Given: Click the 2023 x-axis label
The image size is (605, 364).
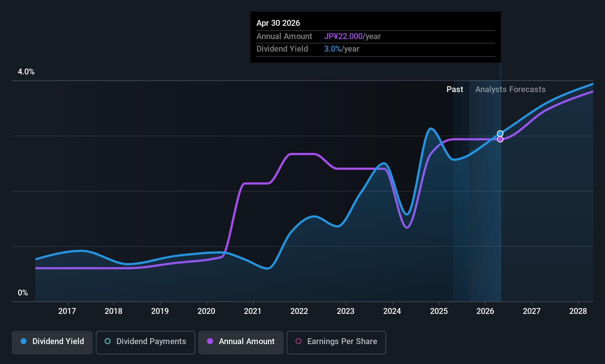Looking at the screenshot, I should click(346, 311).
